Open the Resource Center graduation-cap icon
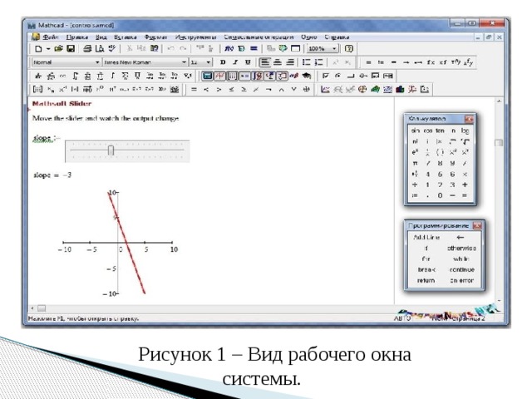The height and width of the screenshot is (399, 532). (x=307, y=76)
